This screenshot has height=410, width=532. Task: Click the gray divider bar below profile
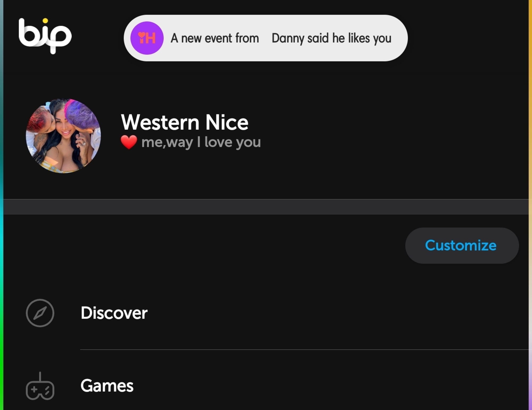click(266, 207)
